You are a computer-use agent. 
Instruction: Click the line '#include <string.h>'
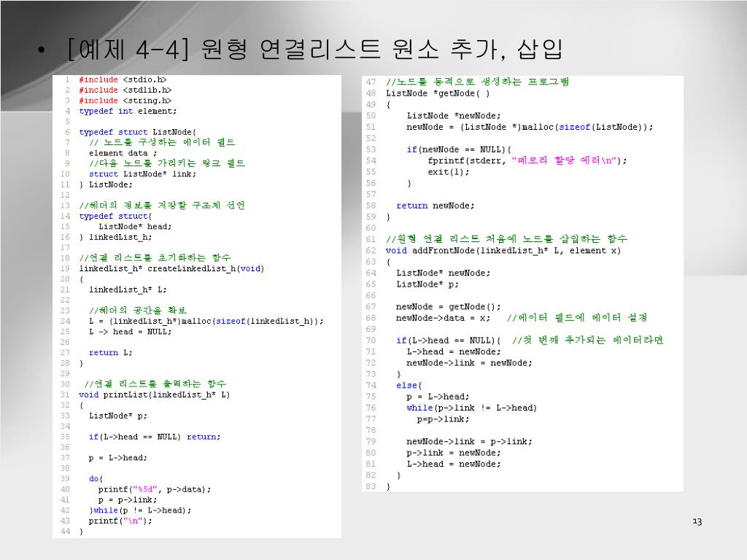[125, 101]
